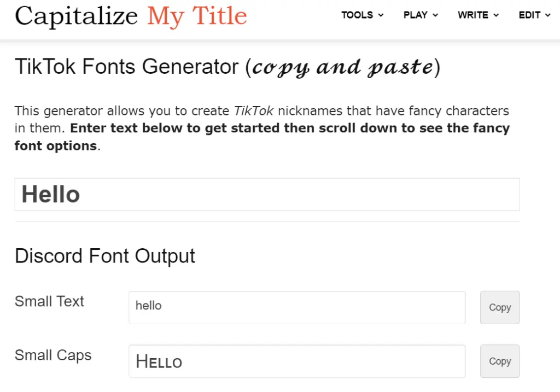Click the text input containing "Hello"
This screenshot has width=560, height=392.
point(266,195)
